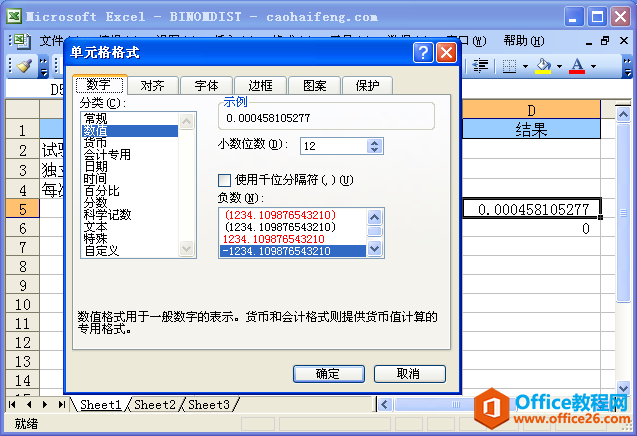Click the Increase Indent toolbar icon
This screenshot has width=637, height=436.
point(480,66)
